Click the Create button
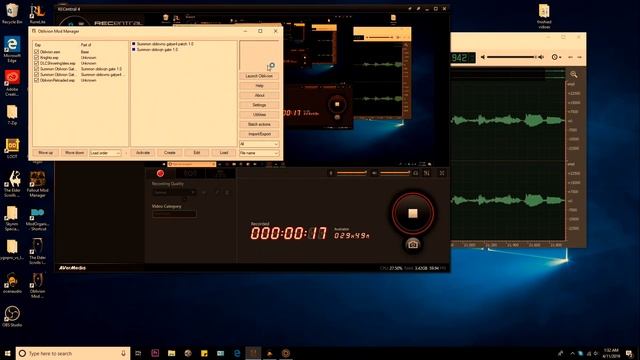 [170, 153]
